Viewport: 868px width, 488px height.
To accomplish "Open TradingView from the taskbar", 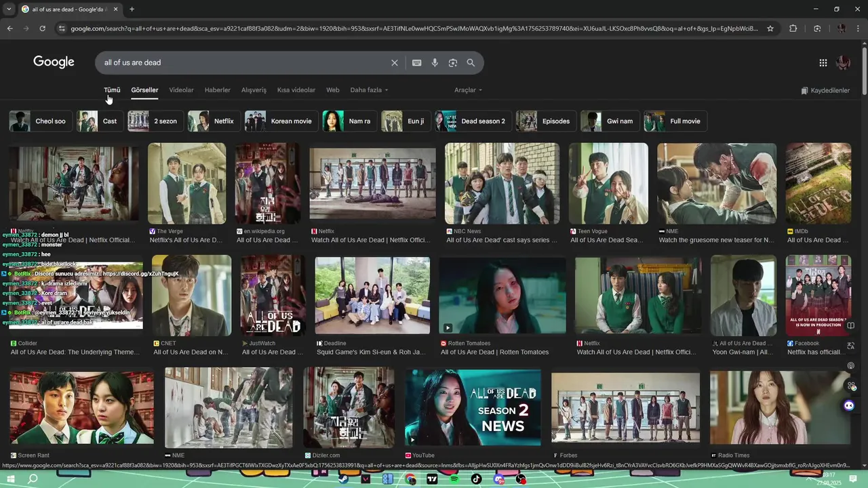I will [x=432, y=479].
